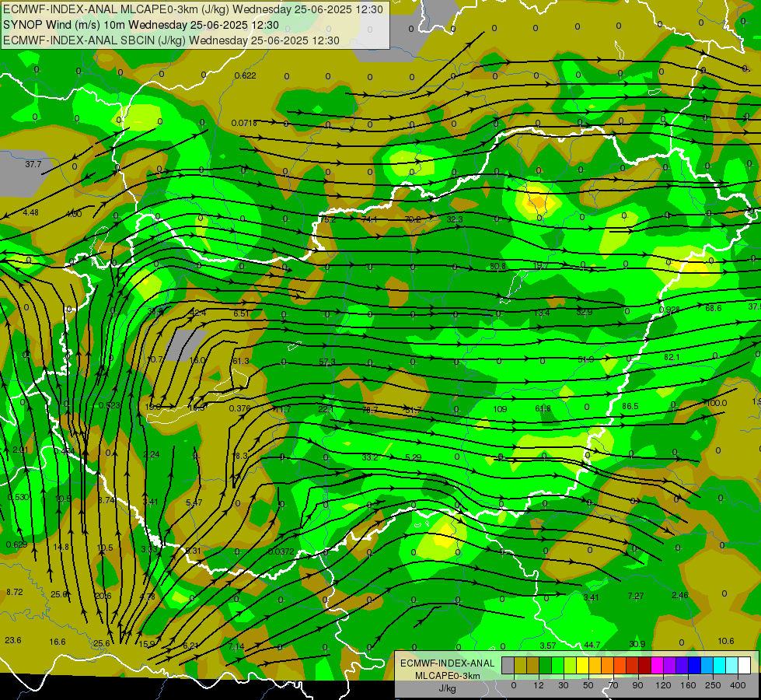Click the 10.6 map value
This screenshot has width=761, height=700.
(725, 641)
